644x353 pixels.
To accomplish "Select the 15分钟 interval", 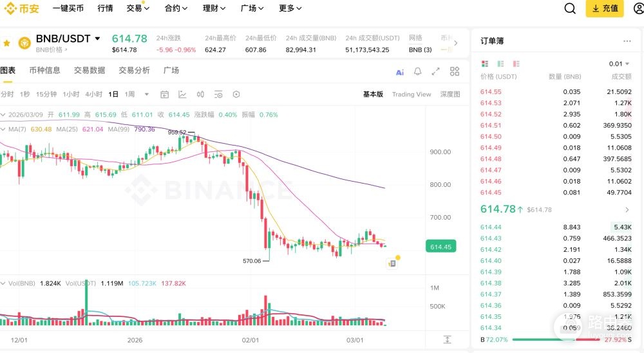I will coord(46,94).
